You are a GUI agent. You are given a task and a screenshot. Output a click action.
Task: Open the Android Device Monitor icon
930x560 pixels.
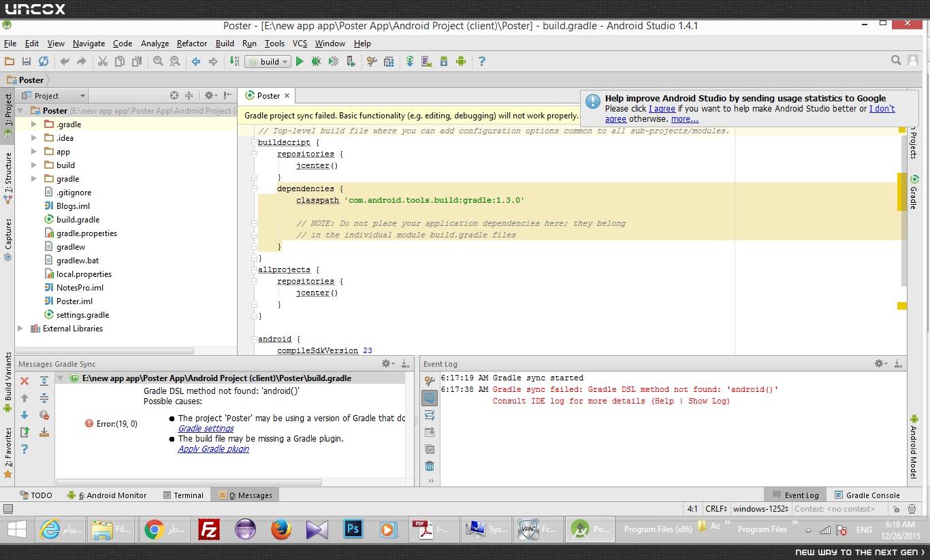coord(461,61)
